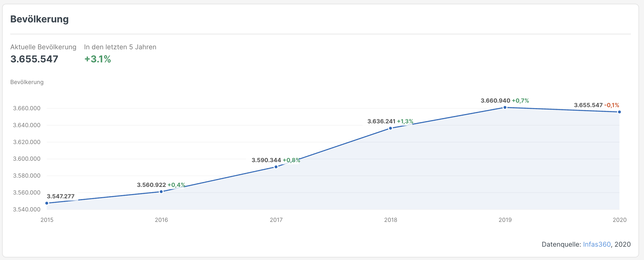The image size is (644, 260).
Task: Click the 3.547.277 value label
Action: point(61,196)
